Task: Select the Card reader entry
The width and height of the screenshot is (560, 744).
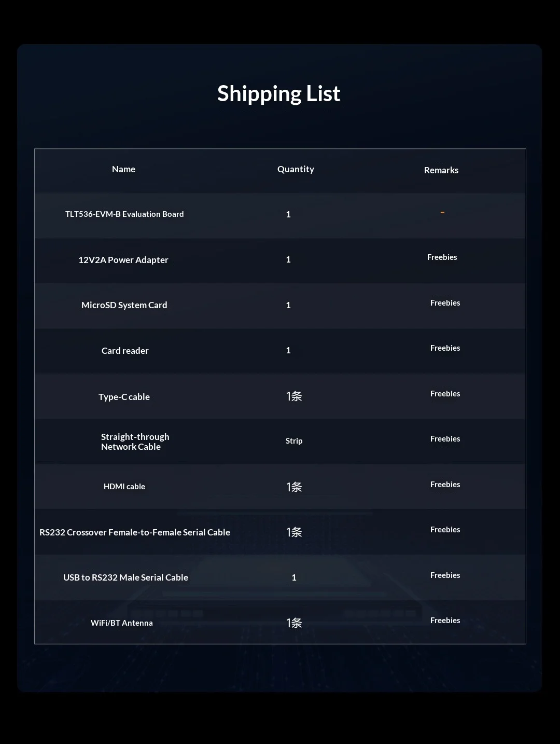Action: pos(125,351)
